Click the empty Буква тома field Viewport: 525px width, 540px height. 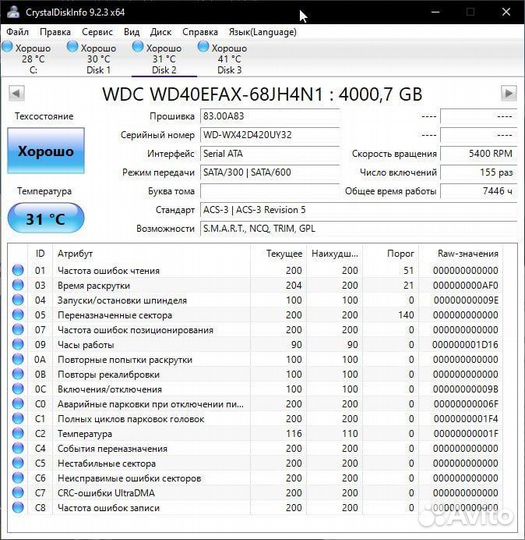[270, 191]
